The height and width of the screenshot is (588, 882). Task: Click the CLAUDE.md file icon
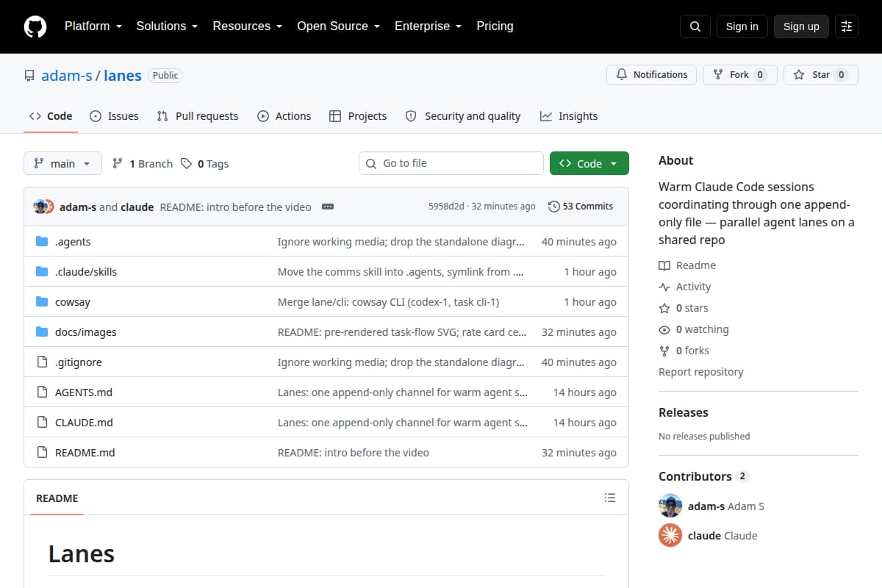point(42,423)
